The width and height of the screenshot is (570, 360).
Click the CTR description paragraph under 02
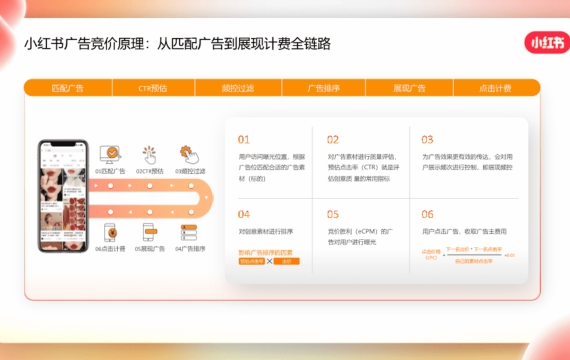click(x=364, y=168)
